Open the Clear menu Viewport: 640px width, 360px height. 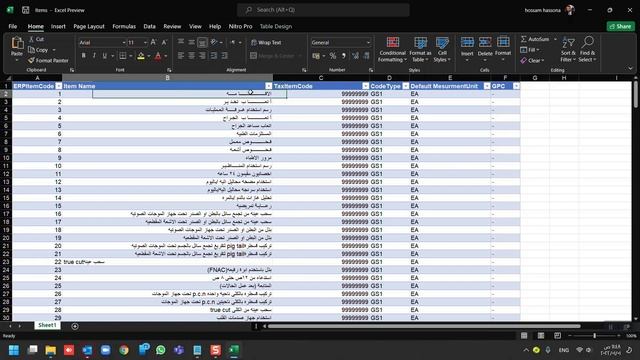coord(532,60)
